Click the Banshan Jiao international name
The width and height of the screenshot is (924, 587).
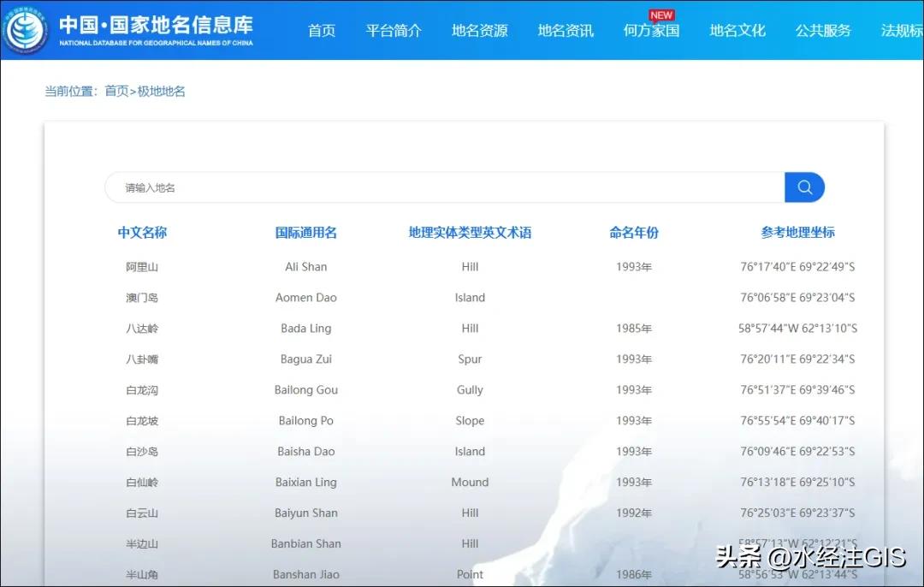pyautogui.click(x=305, y=575)
